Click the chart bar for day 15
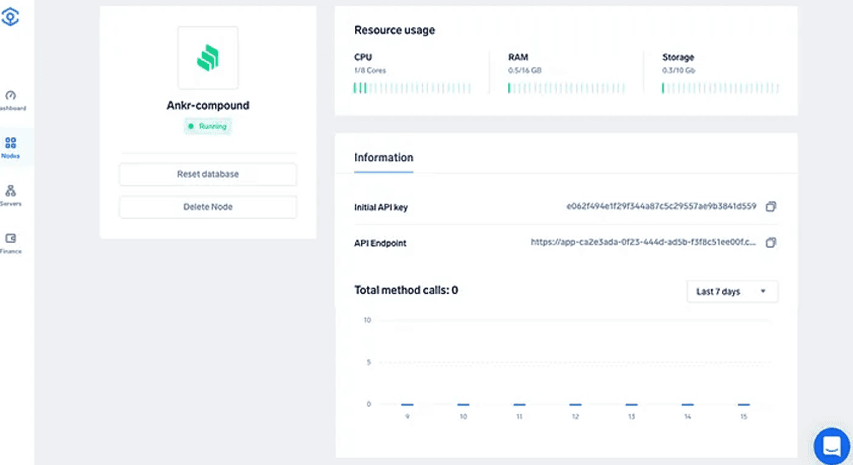 (744, 405)
